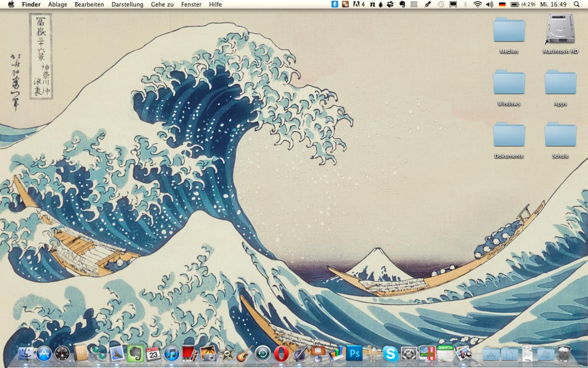Launch Numbers chart icon in dock
The height and width of the screenshot is (368, 588).
pyautogui.click(x=336, y=354)
